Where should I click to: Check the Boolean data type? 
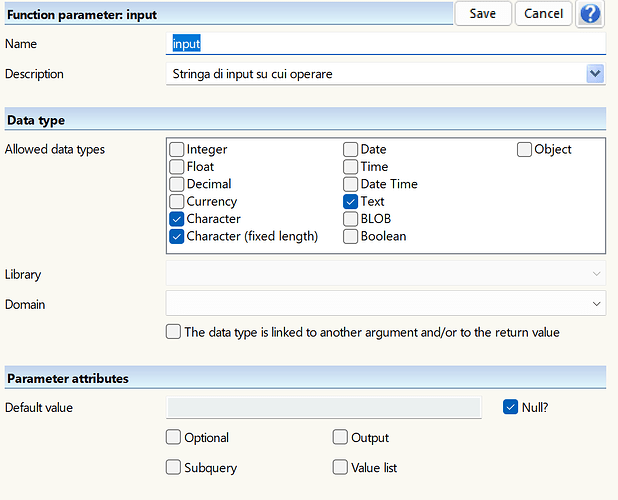coord(351,237)
